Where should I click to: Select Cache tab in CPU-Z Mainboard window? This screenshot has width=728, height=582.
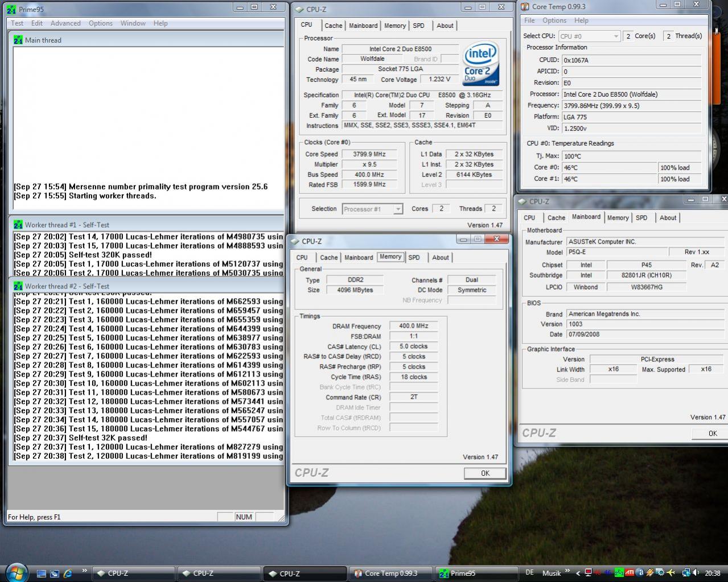[x=556, y=218]
